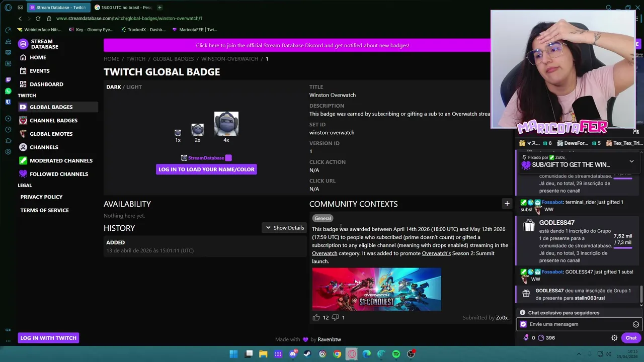Click Fossabot name in terminal_rider gift message
Viewport: 644px width, 362px height.
tap(552, 202)
